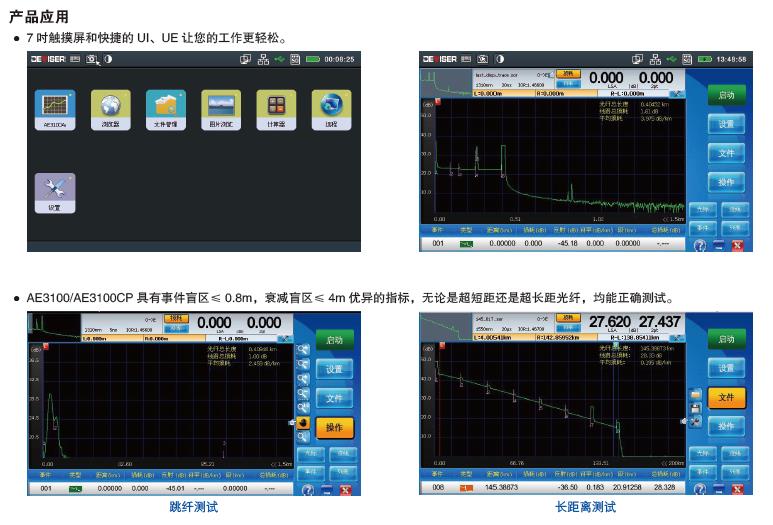The height and width of the screenshot is (525, 773).
Task: Select event row 008 in long-distance test
Action: (438, 488)
